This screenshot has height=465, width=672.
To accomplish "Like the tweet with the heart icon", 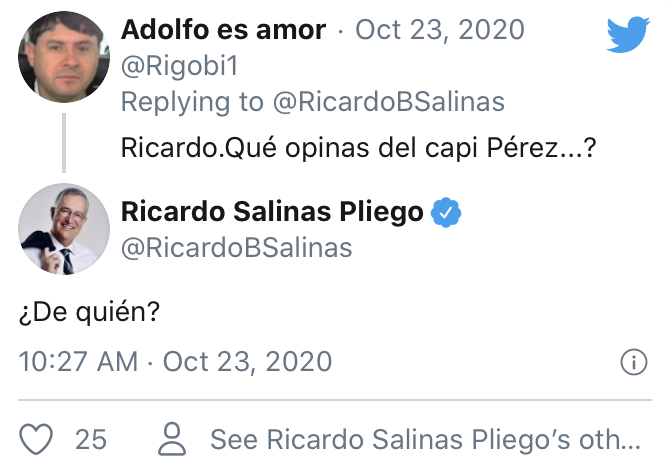I will (x=36, y=439).
